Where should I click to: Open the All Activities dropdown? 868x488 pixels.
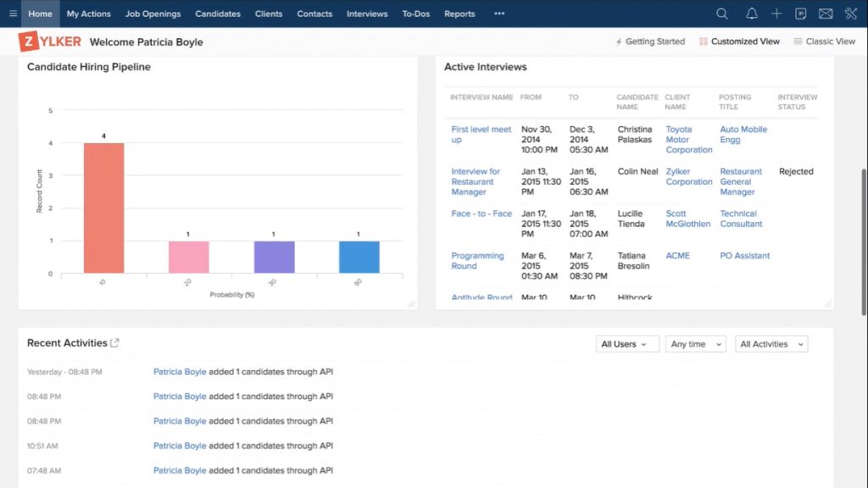click(771, 344)
